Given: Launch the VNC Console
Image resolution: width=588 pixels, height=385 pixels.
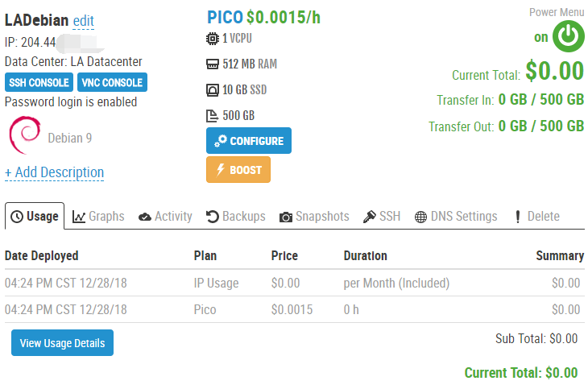Looking at the screenshot, I should 112,82.
